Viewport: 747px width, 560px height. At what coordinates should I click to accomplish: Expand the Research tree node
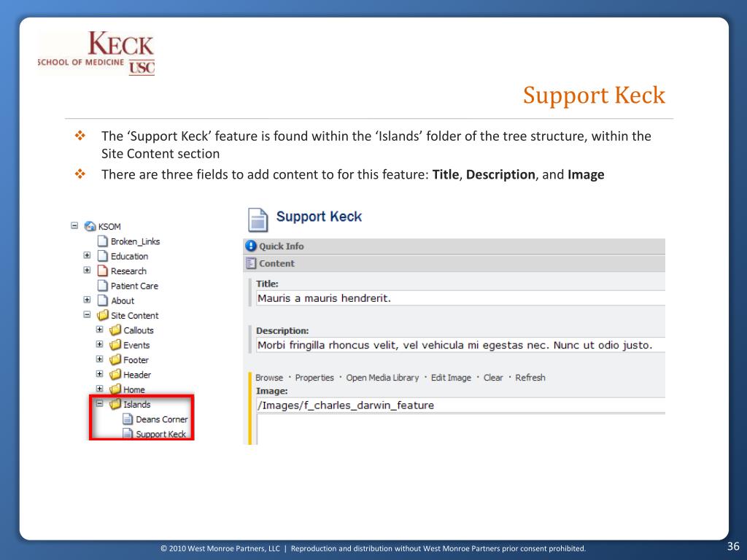87,270
